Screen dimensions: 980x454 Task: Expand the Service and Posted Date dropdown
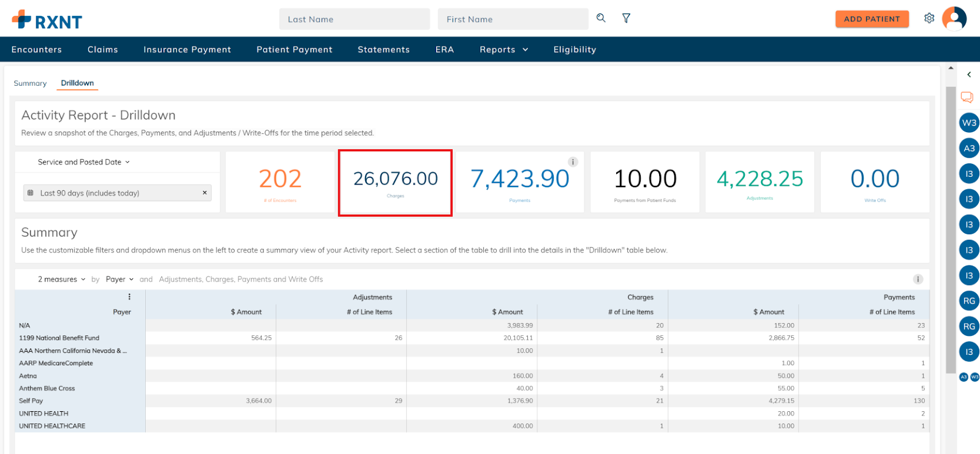click(x=84, y=162)
